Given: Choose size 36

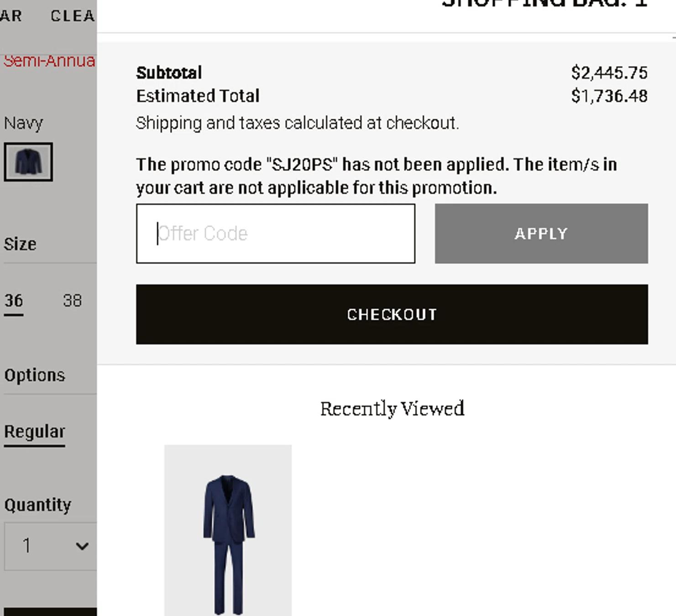Looking at the screenshot, I should [14, 301].
